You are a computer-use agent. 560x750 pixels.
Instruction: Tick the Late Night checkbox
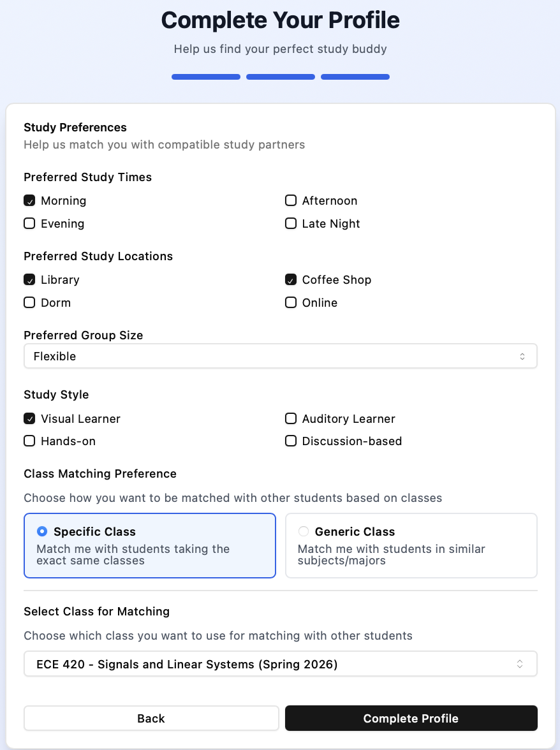291,224
